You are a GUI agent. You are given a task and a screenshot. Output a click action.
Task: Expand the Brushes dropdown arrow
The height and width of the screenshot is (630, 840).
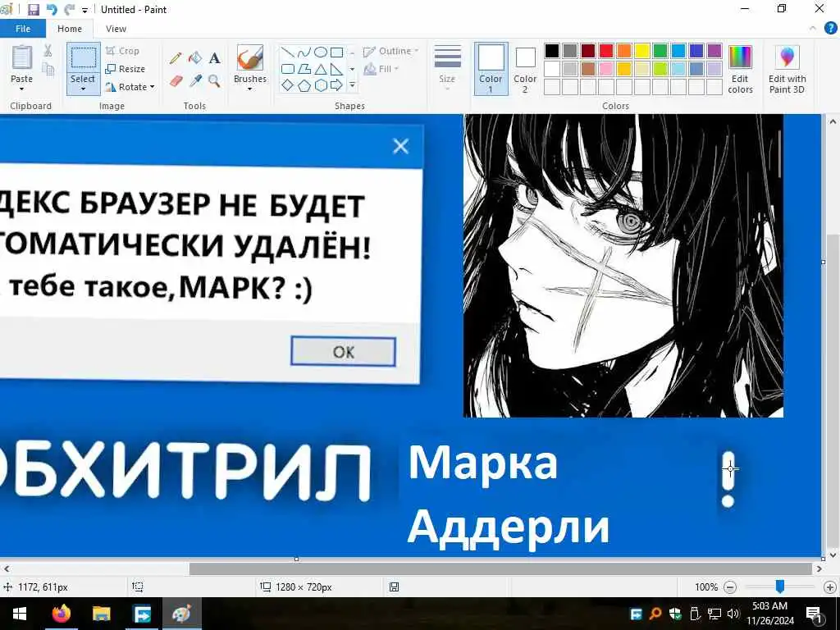[249, 89]
